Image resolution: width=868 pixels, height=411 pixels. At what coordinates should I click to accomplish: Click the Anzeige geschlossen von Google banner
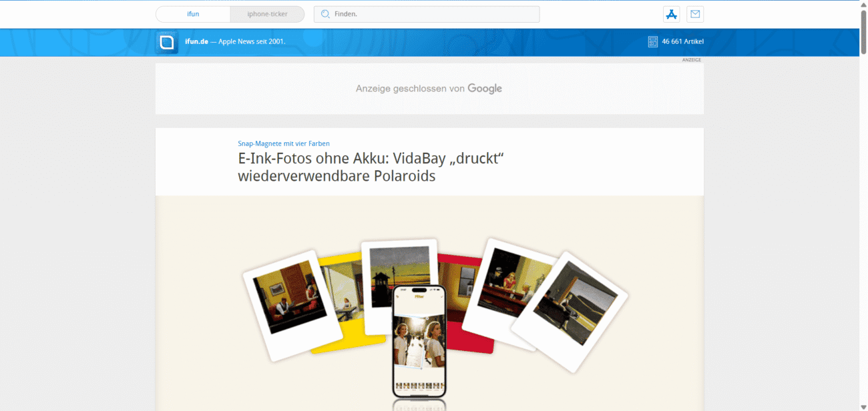pos(429,89)
